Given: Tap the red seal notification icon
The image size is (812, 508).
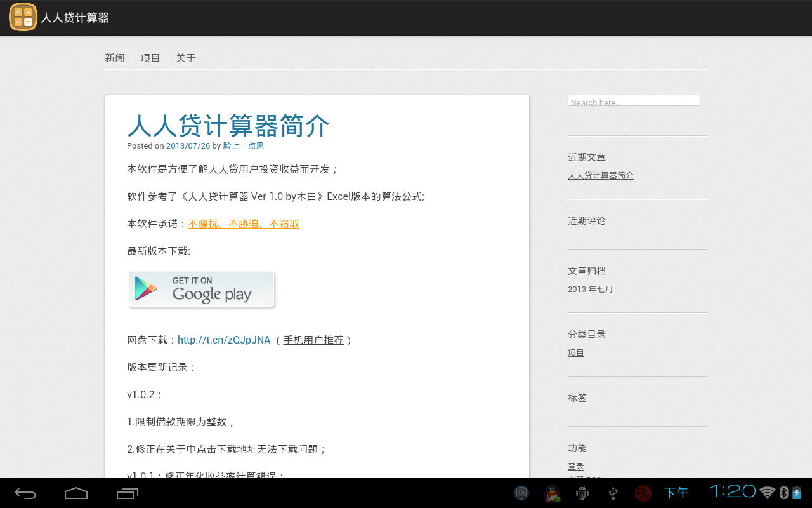Looking at the screenshot, I should click(x=643, y=493).
